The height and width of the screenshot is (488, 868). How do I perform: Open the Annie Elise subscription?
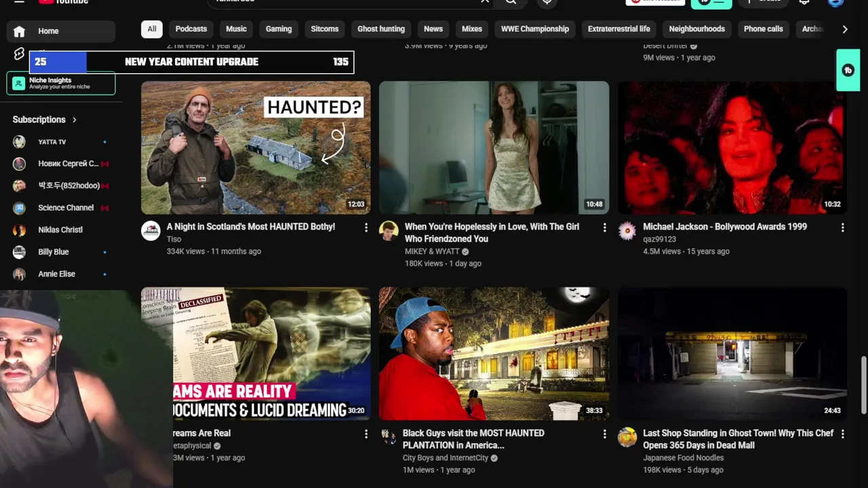click(x=61, y=274)
